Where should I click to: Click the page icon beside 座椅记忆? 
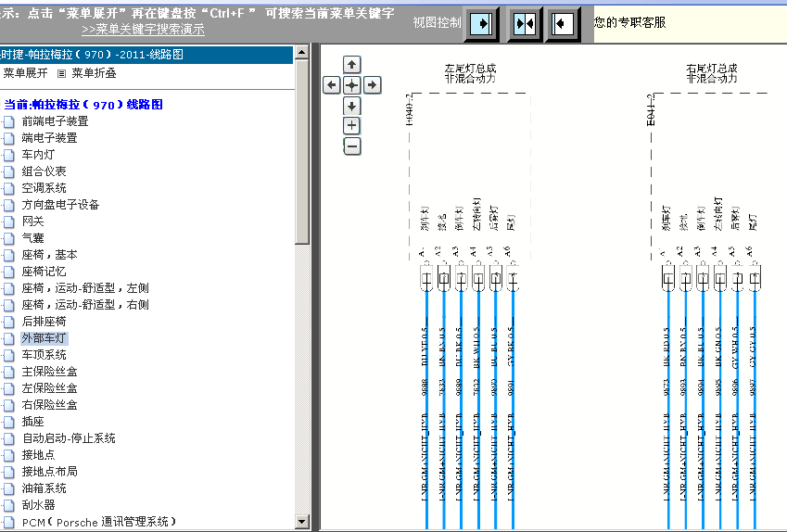(9, 272)
